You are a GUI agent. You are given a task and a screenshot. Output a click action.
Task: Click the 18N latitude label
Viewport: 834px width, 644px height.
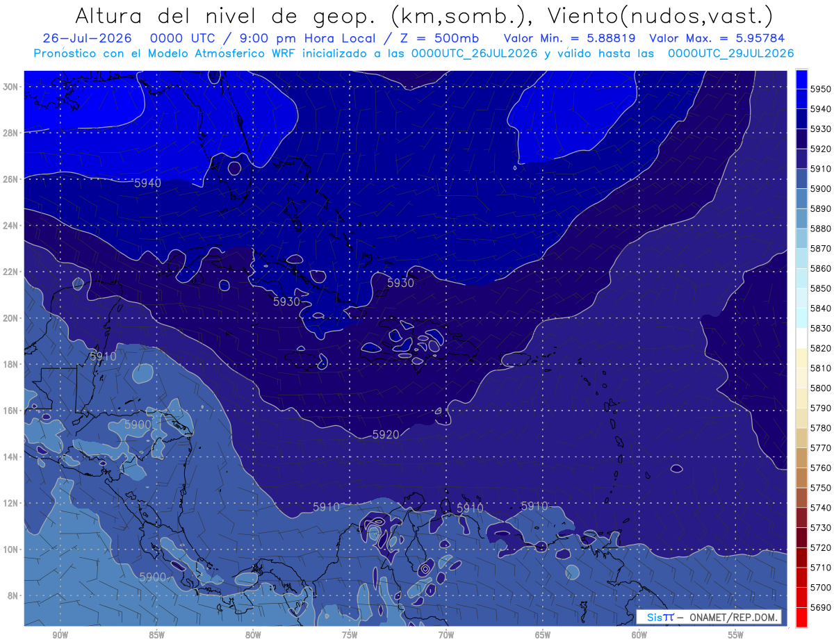coord(10,364)
